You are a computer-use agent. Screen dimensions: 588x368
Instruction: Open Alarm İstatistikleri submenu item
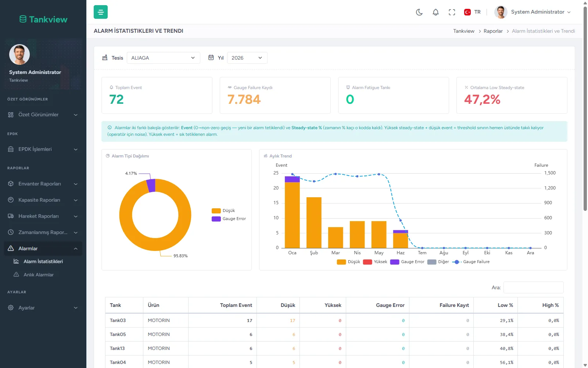point(43,261)
